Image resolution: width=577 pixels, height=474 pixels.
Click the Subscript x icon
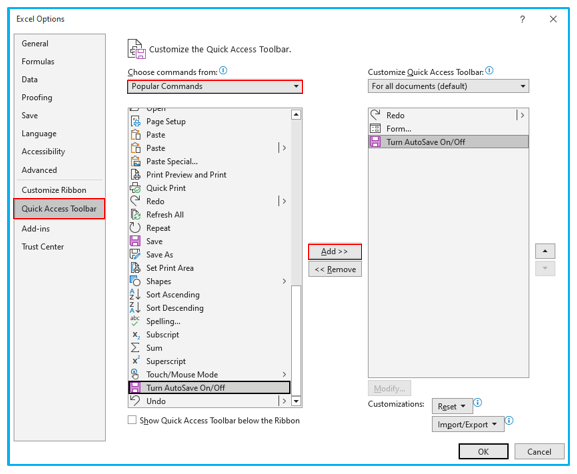[136, 335]
